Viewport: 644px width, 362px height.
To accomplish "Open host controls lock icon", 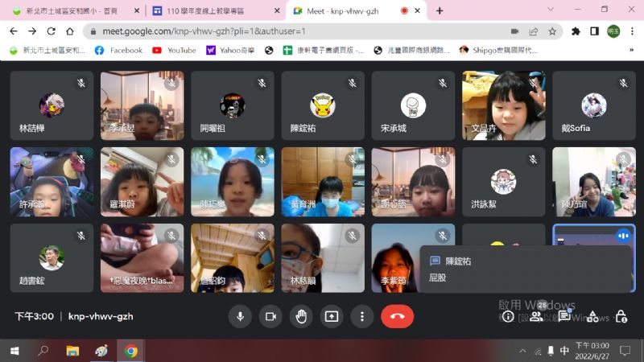I will click(x=621, y=316).
